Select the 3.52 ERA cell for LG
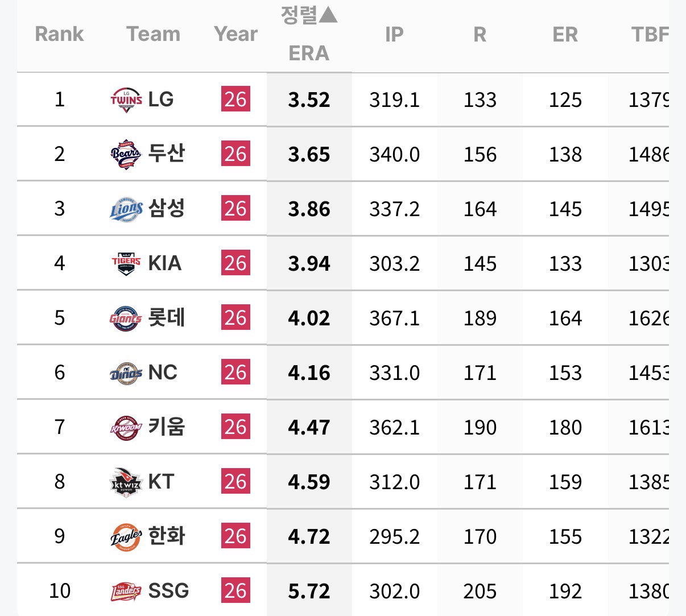The height and width of the screenshot is (616, 686). pyautogui.click(x=309, y=100)
